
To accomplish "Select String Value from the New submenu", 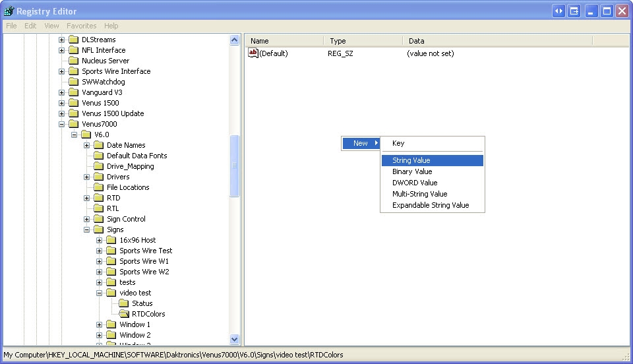I will 411,160.
